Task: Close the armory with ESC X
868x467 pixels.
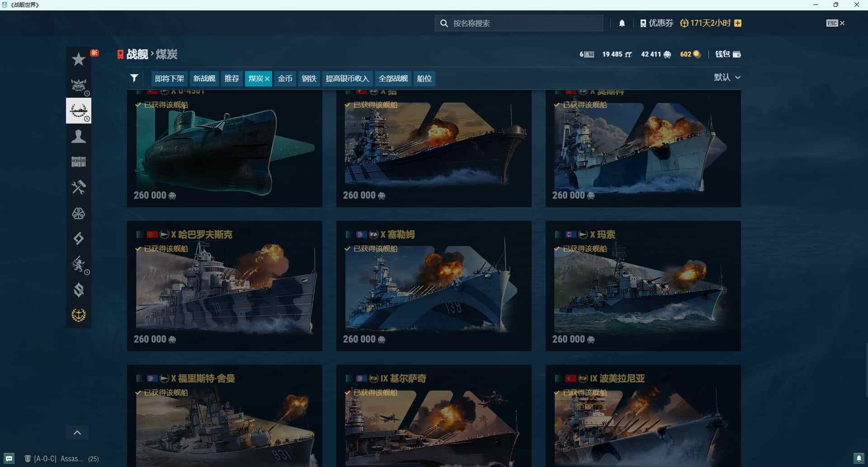Action: pos(835,23)
